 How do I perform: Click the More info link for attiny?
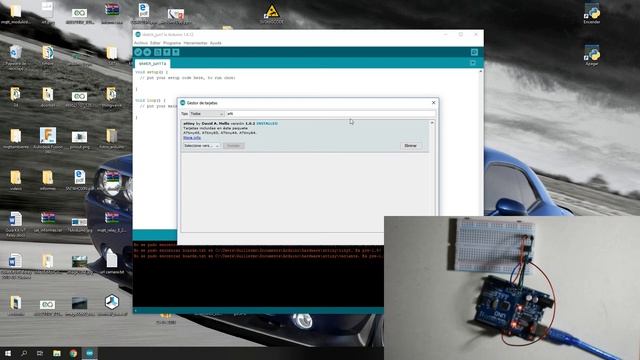tap(192, 138)
